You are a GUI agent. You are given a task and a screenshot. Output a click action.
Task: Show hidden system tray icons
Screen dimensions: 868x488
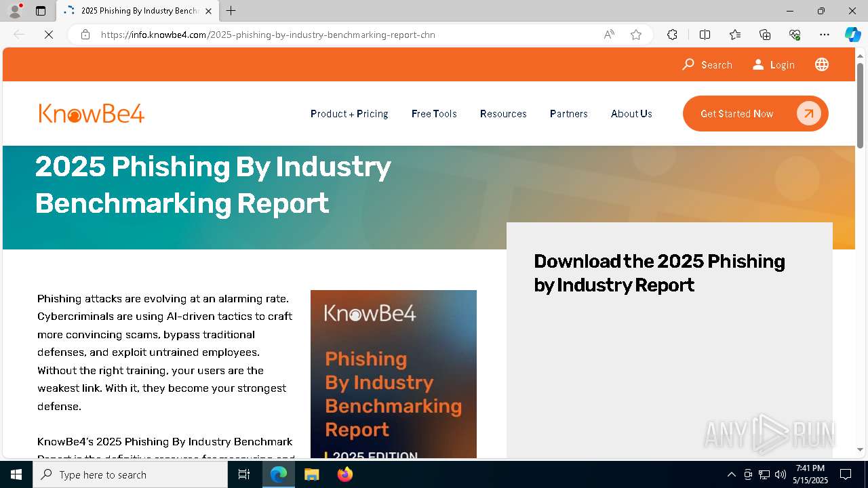pyautogui.click(x=731, y=474)
